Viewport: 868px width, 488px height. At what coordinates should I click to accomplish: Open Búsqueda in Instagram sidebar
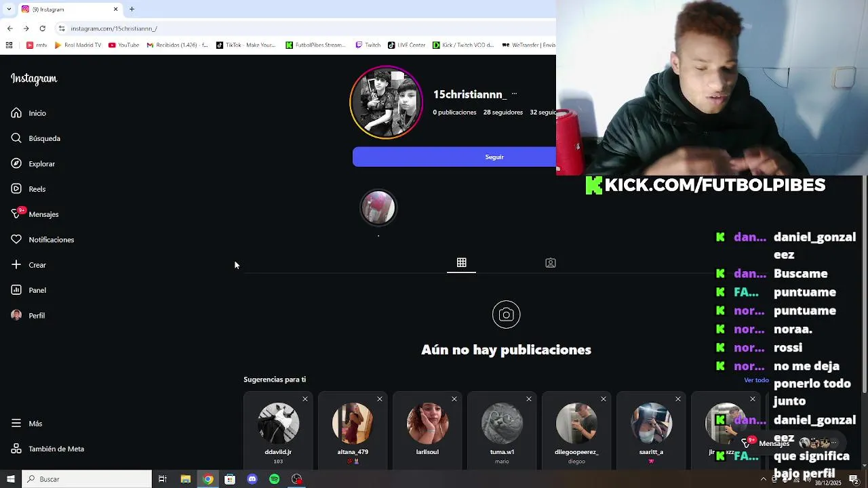(36, 138)
